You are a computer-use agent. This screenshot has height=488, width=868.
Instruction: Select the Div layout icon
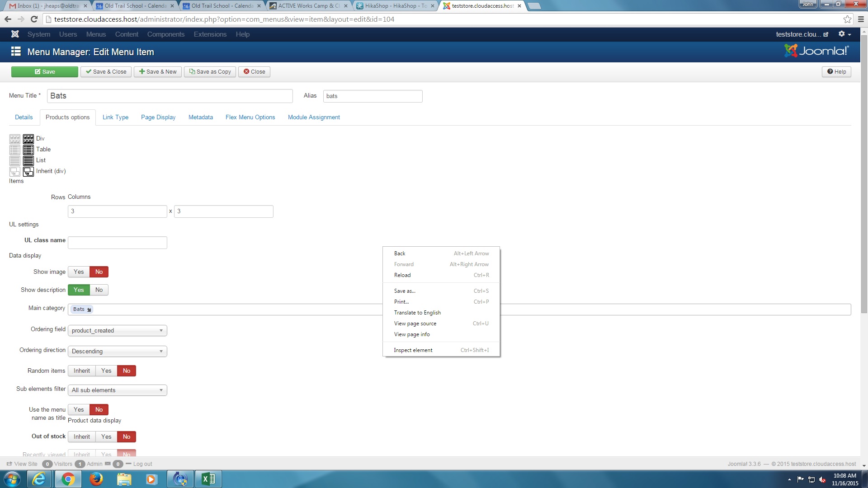click(x=28, y=139)
